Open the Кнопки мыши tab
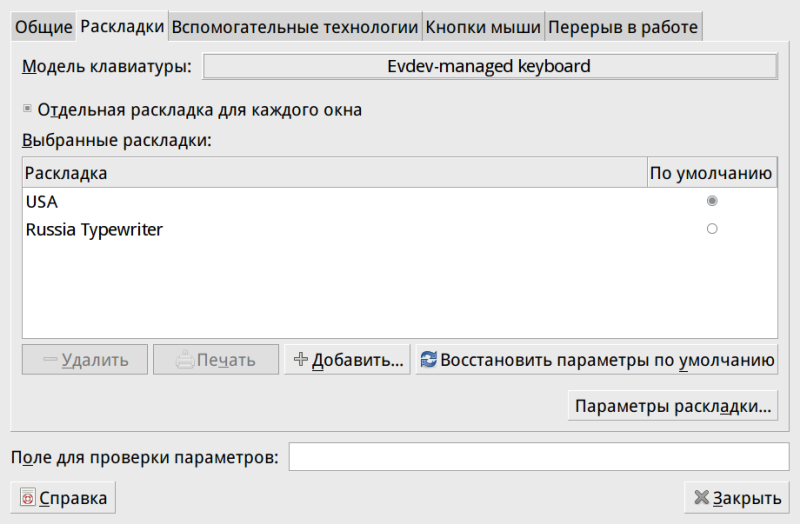Viewport: 800px width, 524px height. [x=483, y=27]
